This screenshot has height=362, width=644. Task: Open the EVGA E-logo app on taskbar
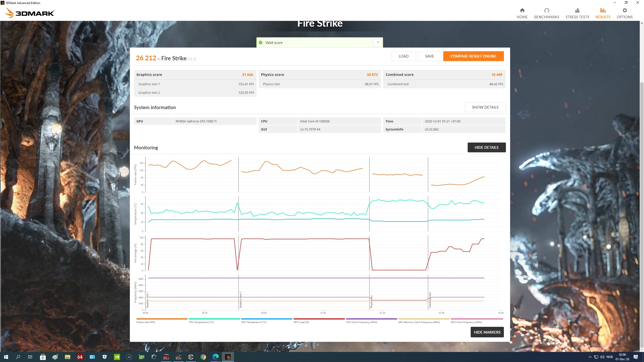click(191, 357)
